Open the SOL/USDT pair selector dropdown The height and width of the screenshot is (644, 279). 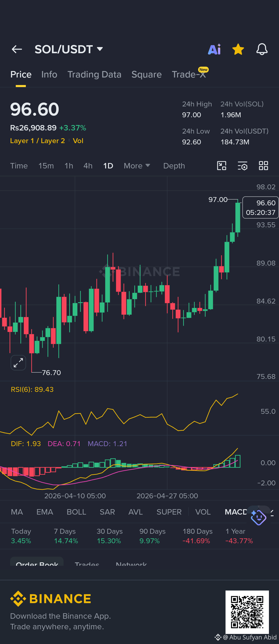point(69,49)
